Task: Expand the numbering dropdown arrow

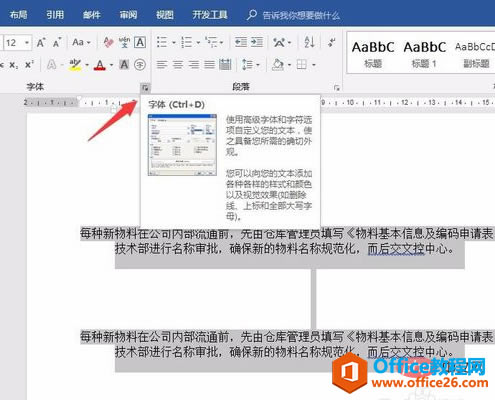Action: 198,43
